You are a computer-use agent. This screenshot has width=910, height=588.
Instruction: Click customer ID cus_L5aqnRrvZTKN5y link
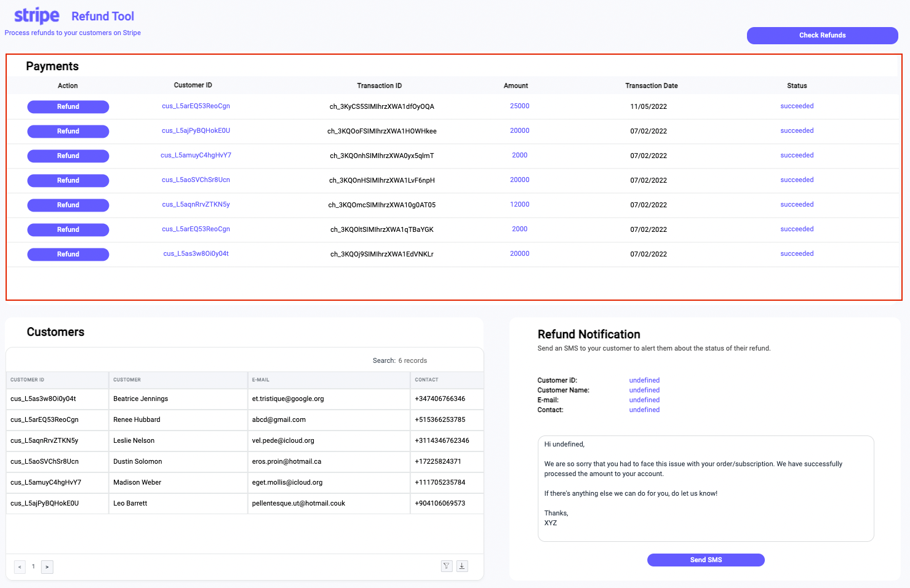click(196, 204)
